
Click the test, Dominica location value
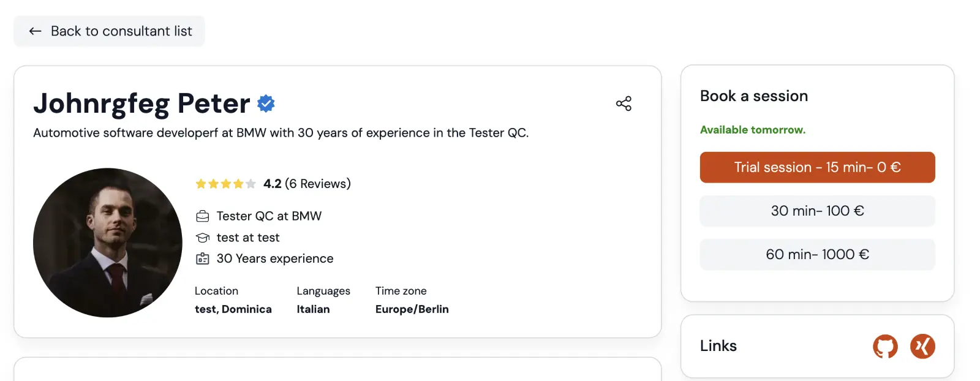(x=233, y=309)
